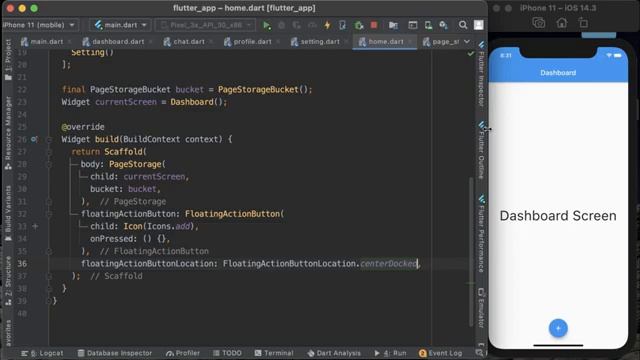640x360 pixels.
Task: Click the Flutter Hot Reload lightning icon
Action: (x=327, y=25)
